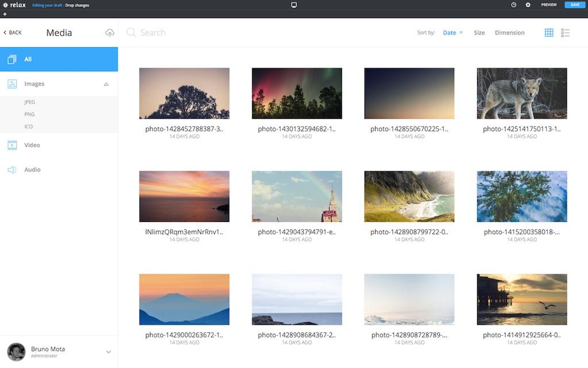This screenshot has height=368, width=588.
Task: Select the PNG filter option
Action: (29, 114)
